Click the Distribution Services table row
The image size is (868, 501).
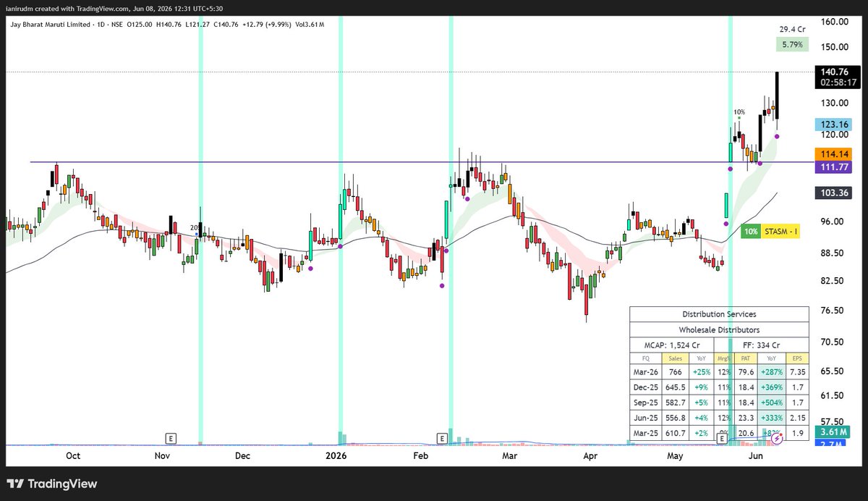point(719,314)
